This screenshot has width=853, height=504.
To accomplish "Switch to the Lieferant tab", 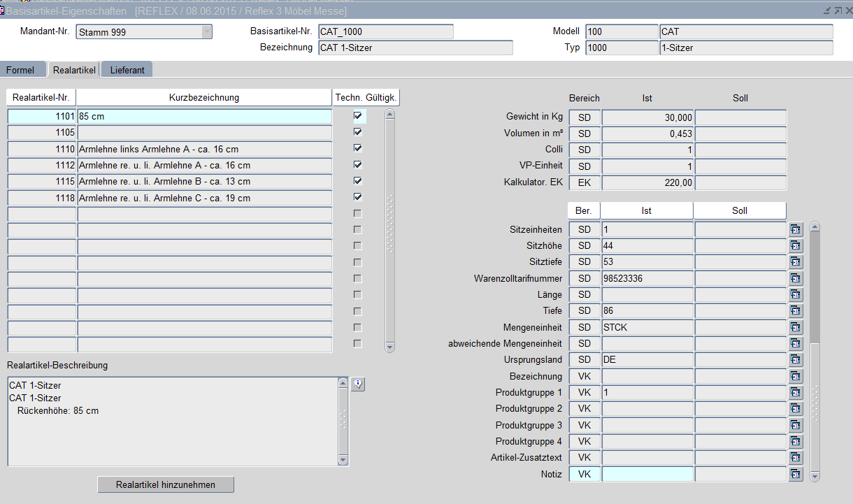I will click(x=127, y=70).
